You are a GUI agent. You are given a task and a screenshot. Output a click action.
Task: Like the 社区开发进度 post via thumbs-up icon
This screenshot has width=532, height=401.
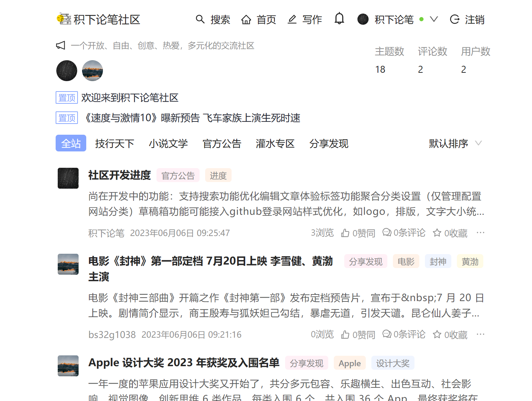coord(345,233)
